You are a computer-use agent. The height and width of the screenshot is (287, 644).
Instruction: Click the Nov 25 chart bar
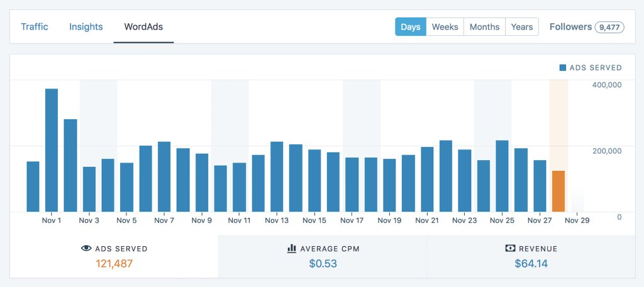click(502, 176)
